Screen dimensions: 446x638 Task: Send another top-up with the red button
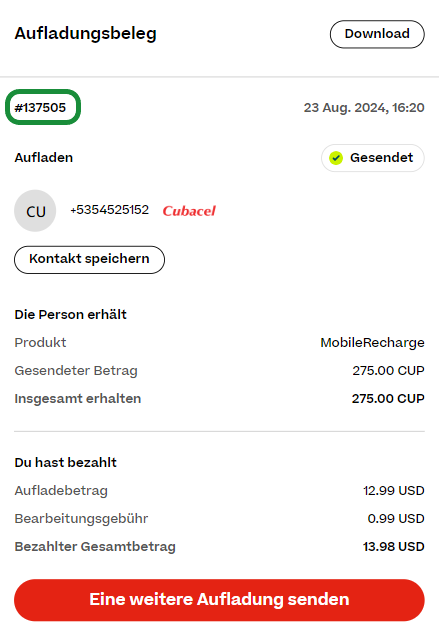219,600
